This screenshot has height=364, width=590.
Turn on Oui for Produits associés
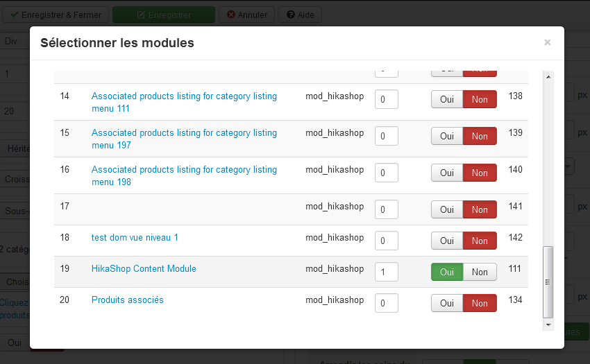(x=447, y=303)
